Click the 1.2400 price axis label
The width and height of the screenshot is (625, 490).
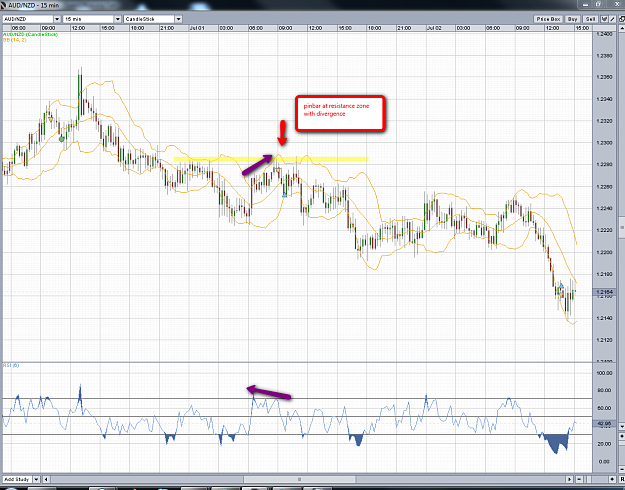(x=604, y=34)
